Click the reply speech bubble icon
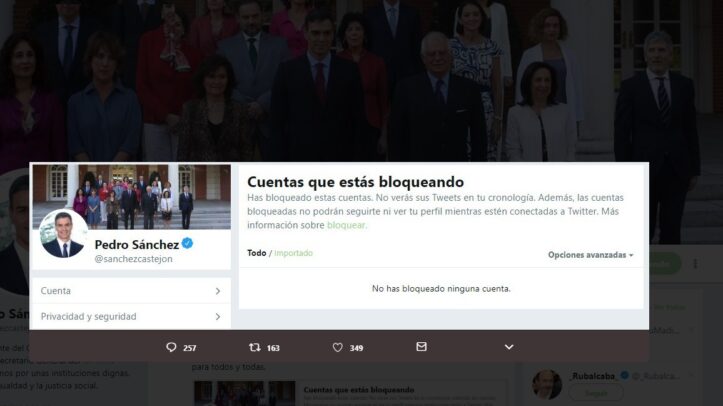 click(171, 347)
